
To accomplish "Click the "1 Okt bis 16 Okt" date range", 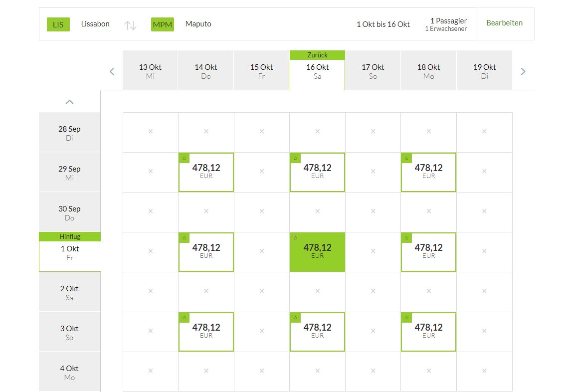I will [383, 24].
